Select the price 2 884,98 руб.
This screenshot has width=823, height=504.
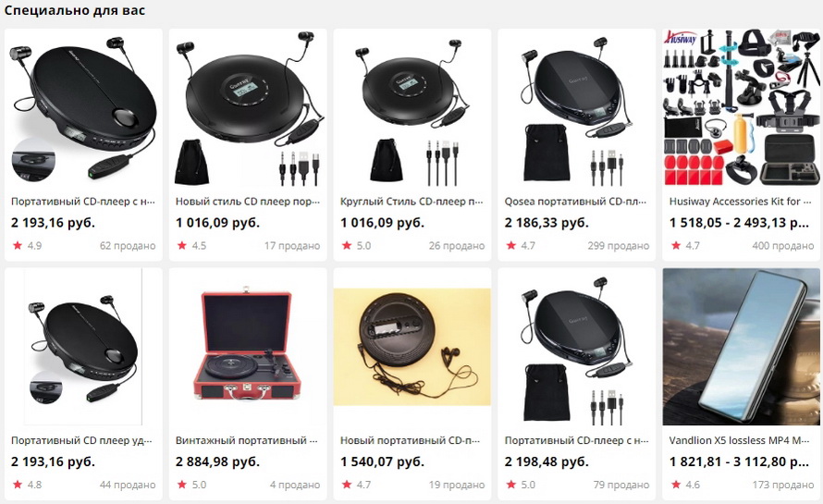pyautogui.click(x=218, y=462)
